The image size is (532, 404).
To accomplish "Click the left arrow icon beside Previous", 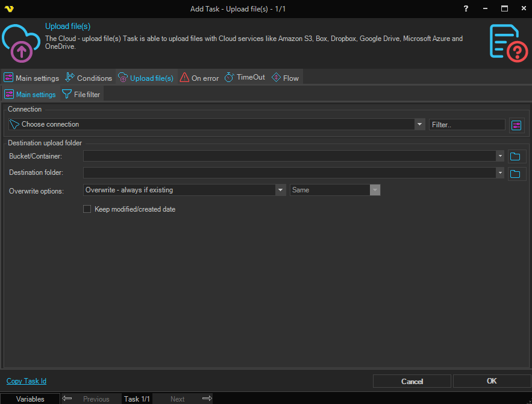I will pos(67,399).
